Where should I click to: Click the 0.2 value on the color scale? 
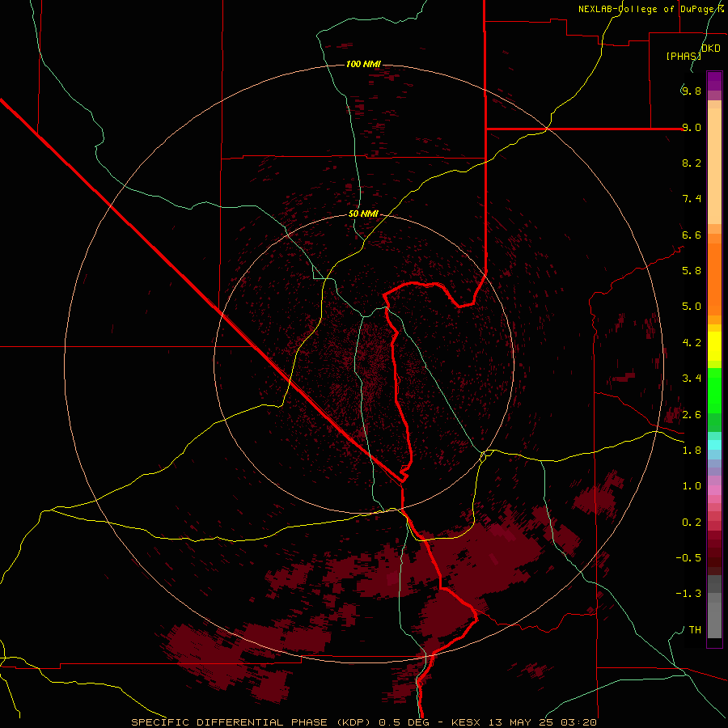pyautogui.click(x=692, y=523)
